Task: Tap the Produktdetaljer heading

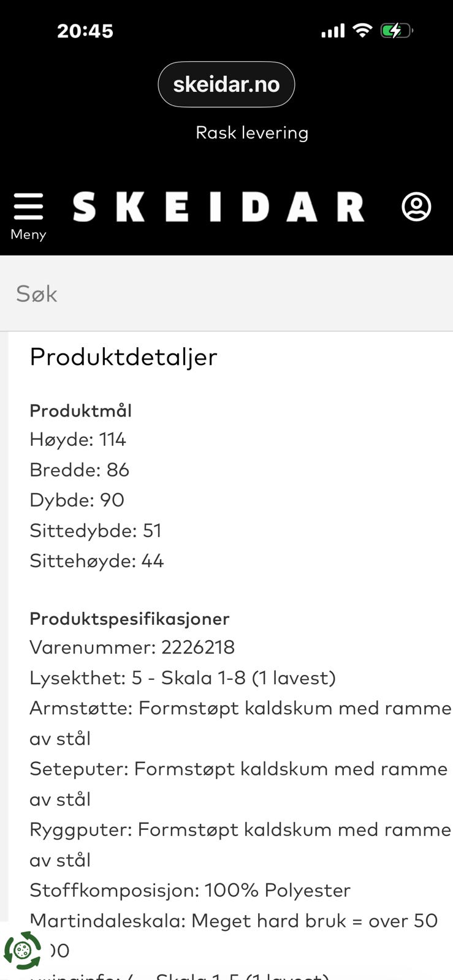Action: [123, 357]
